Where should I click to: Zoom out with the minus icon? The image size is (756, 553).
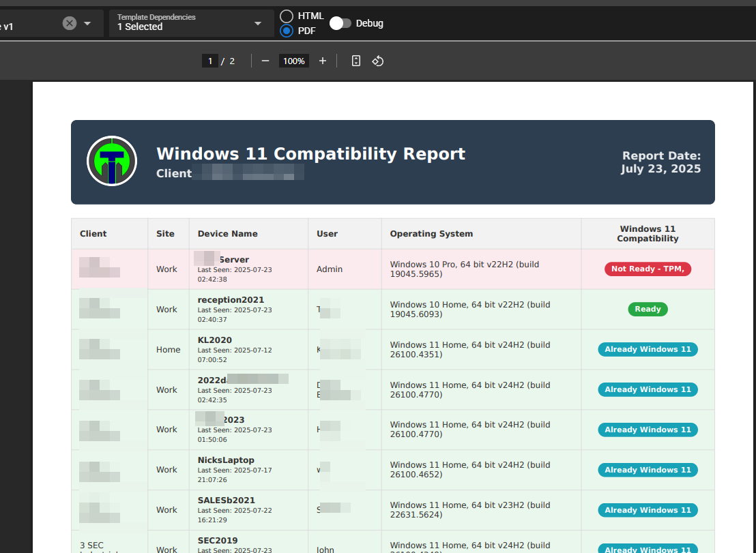tap(265, 61)
